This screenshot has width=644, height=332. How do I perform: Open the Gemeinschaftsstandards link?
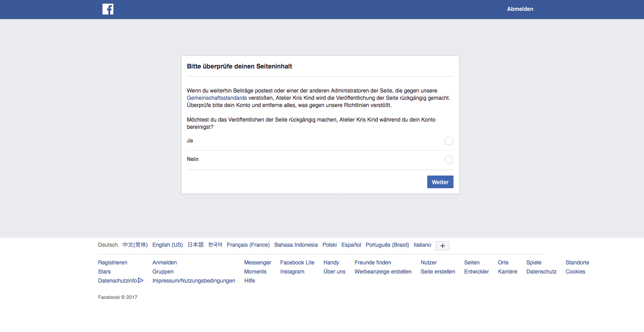pos(217,98)
